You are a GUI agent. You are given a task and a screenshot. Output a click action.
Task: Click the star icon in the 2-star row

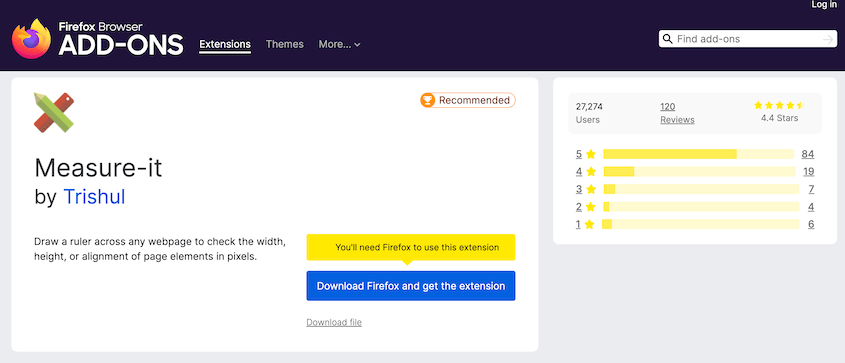click(x=591, y=207)
